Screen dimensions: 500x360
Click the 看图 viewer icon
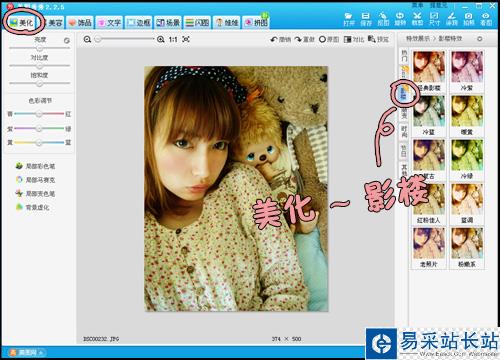point(486,19)
